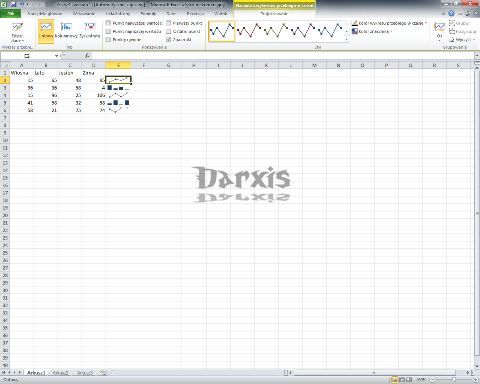480x384 pixels.
Task: Toggle Punkt najwyższej wartości checkbox
Action: click(108, 23)
